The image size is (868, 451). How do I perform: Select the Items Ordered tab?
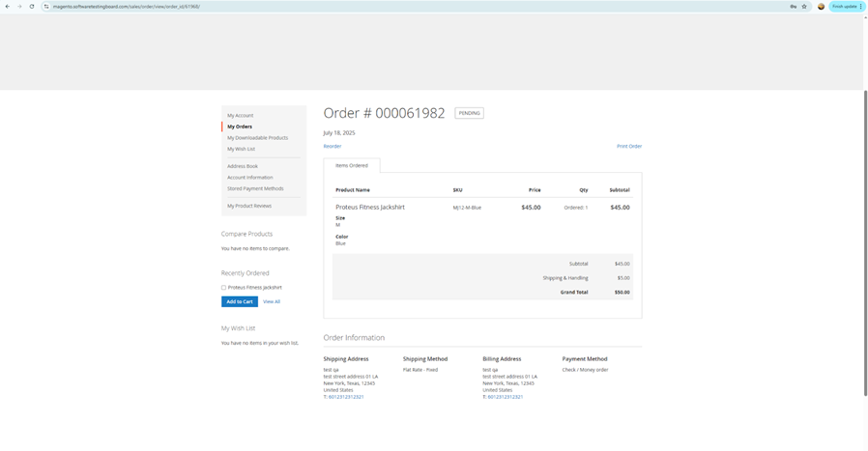click(x=352, y=166)
